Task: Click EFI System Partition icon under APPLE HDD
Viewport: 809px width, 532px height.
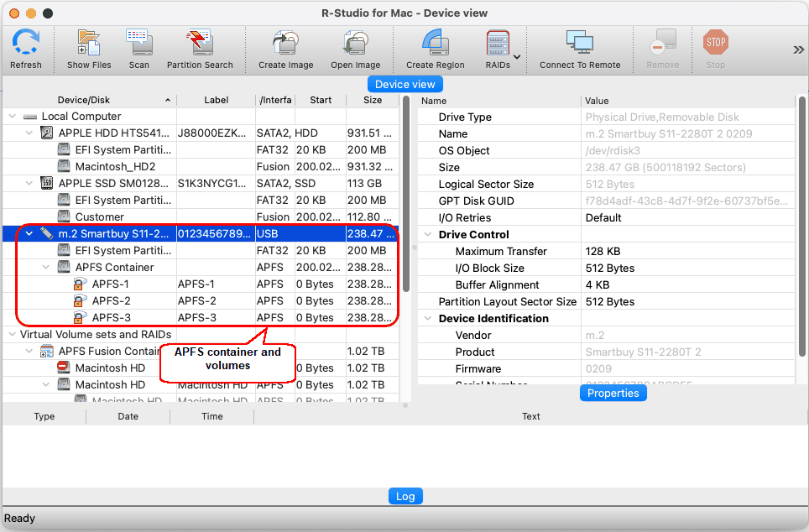Action: point(64,149)
